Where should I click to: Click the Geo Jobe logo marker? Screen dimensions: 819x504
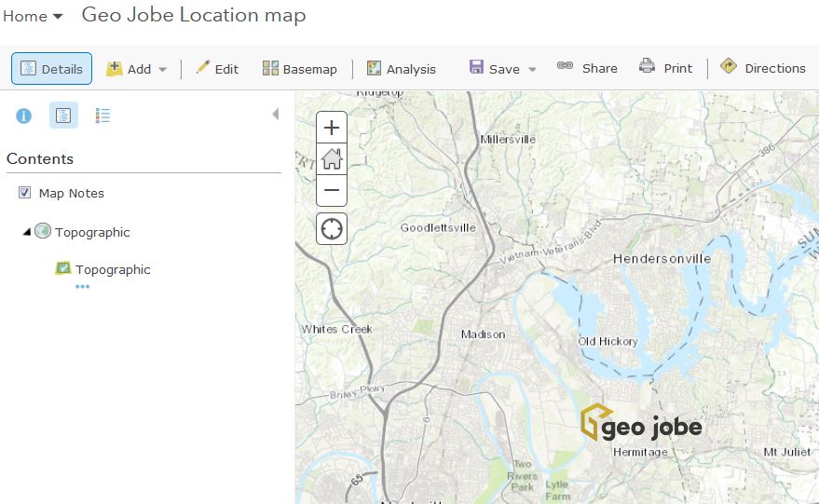click(640, 425)
